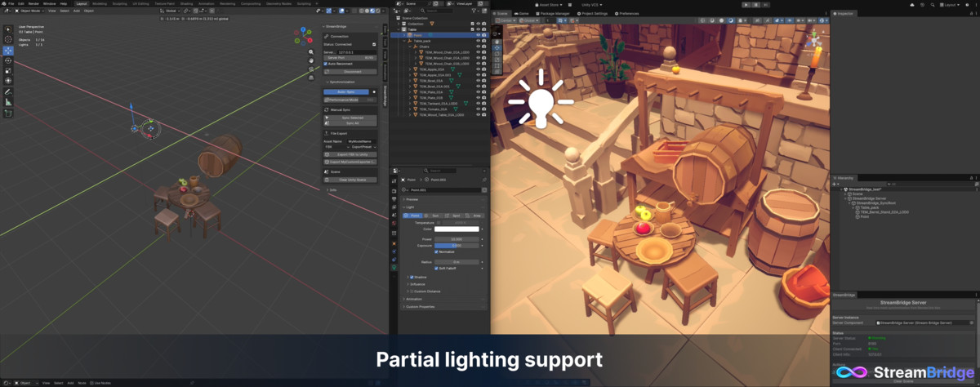This screenshot has height=387, width=980.
Task: Click the viewport pan hand icon
Action: click(x=311, y=61)
